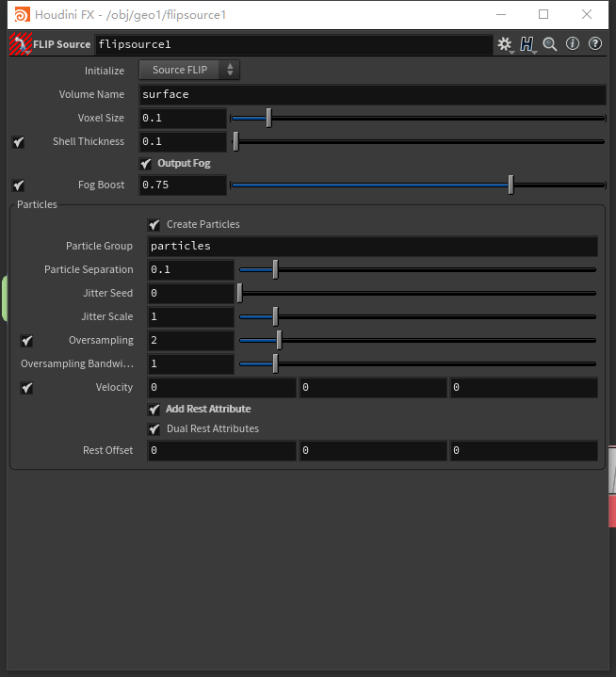Click the Jitter Seed slider handle
The width and height of the screenshot is (616, 677).
coord(240,293)
